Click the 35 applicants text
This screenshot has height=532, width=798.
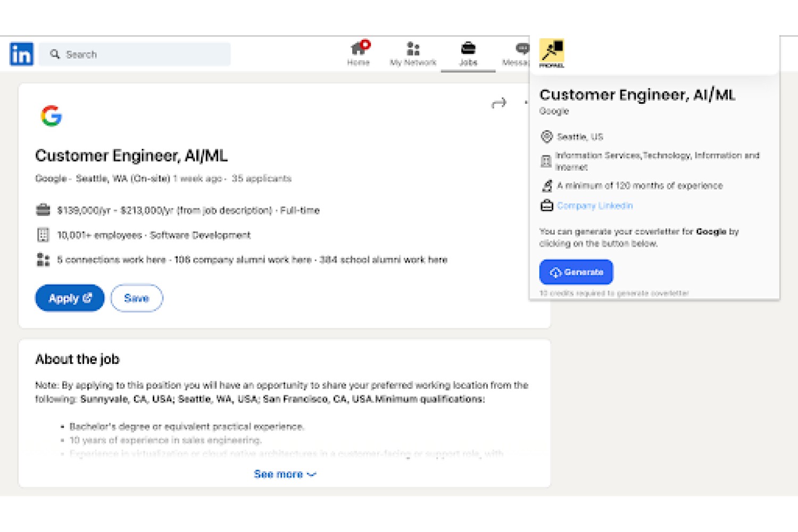coord(262,178)
